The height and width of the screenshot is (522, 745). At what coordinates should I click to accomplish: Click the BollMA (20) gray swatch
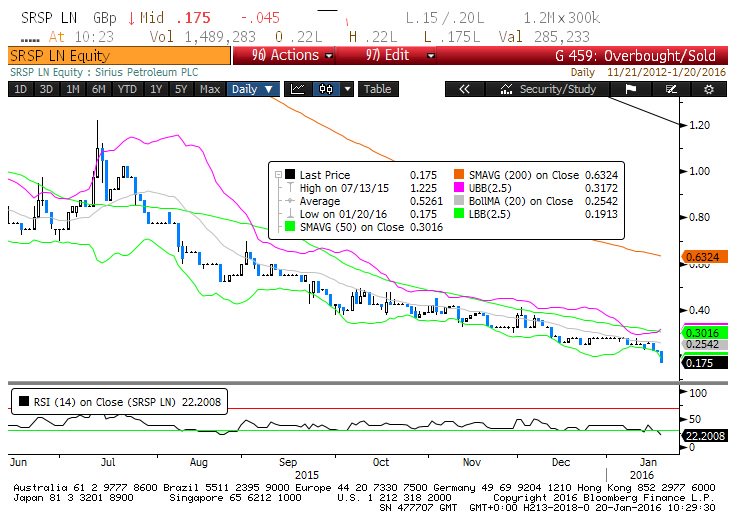(458, 200)
